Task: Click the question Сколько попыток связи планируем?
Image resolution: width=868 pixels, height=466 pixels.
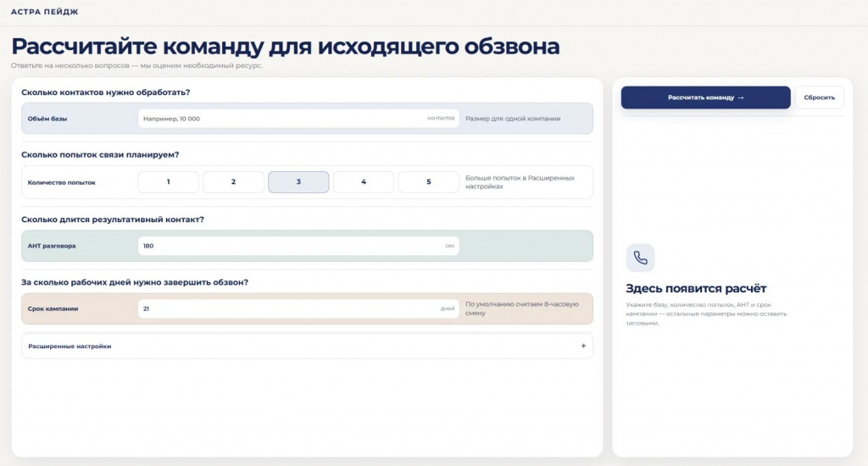Action: (100, 155)
